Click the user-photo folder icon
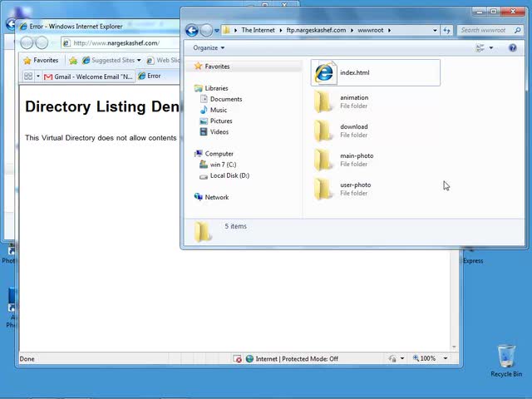This screenshot has height=399, width=532. pyautogui.click(x=323, y=189)
